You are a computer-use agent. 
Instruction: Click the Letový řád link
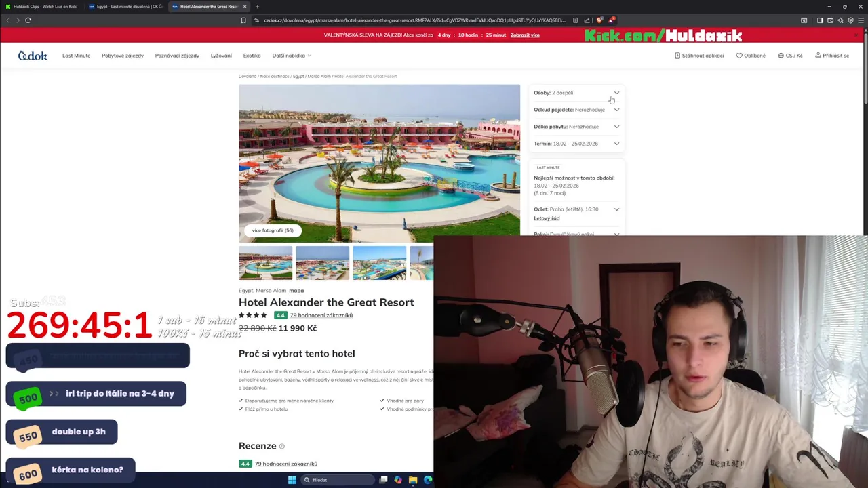coord(547,218)
